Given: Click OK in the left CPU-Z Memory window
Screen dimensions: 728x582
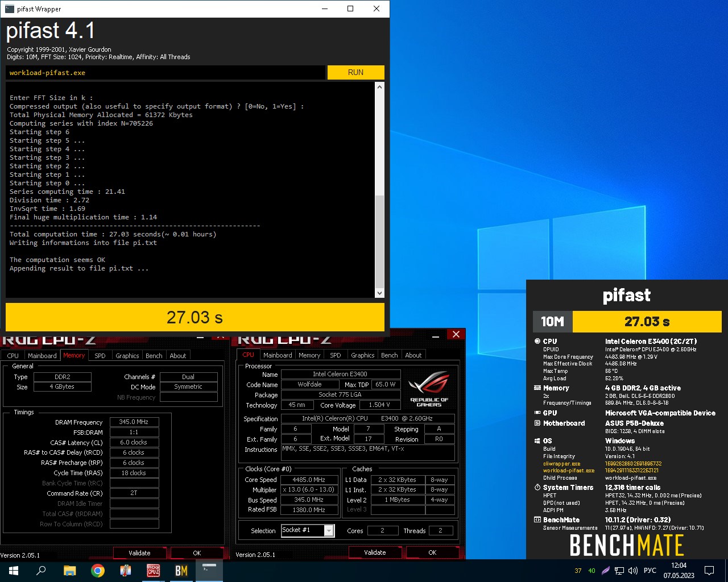Looking at the screenshot, I should click(197, 552).
